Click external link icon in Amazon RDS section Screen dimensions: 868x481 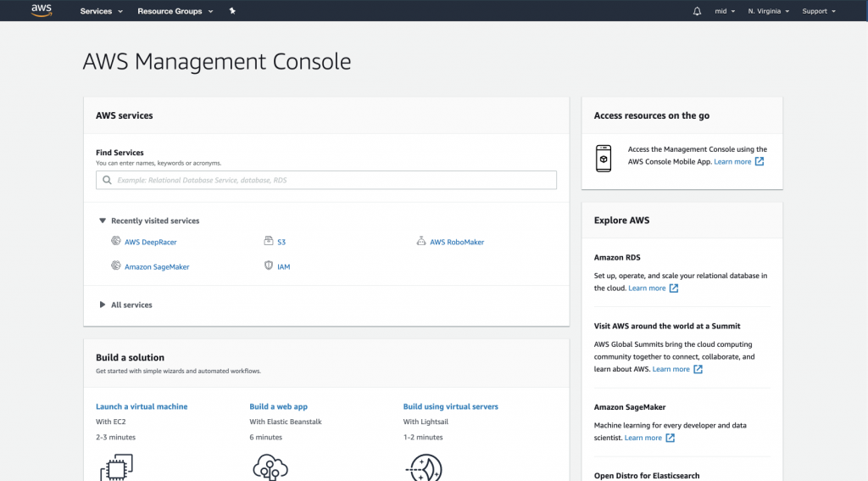[674, 288]
